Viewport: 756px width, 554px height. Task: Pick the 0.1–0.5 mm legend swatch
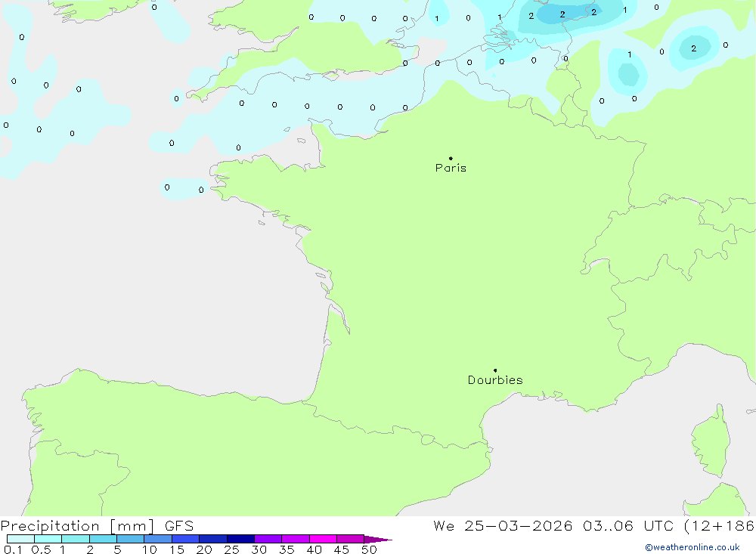click(20, 539)
